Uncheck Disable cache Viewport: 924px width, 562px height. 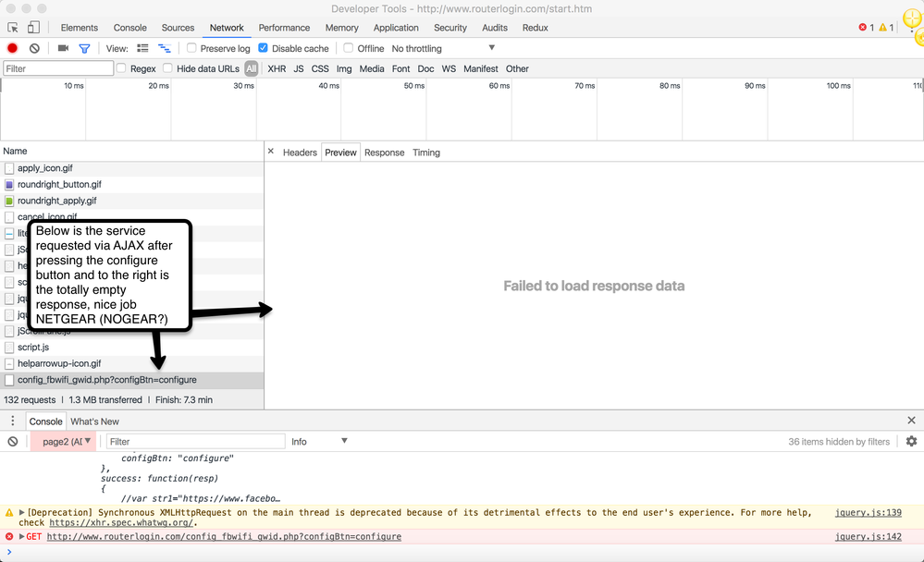[264, 48]
